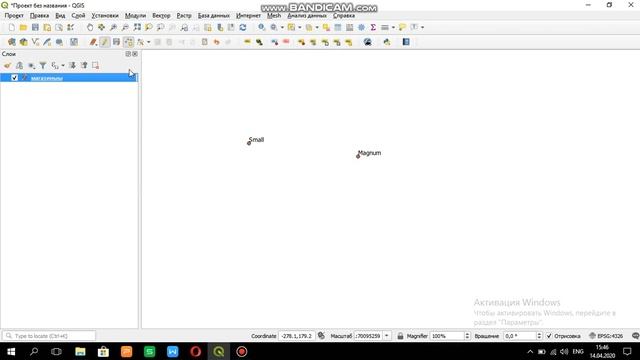
Task: Add group icon in layers panel
Action: [x=19, y=65]
